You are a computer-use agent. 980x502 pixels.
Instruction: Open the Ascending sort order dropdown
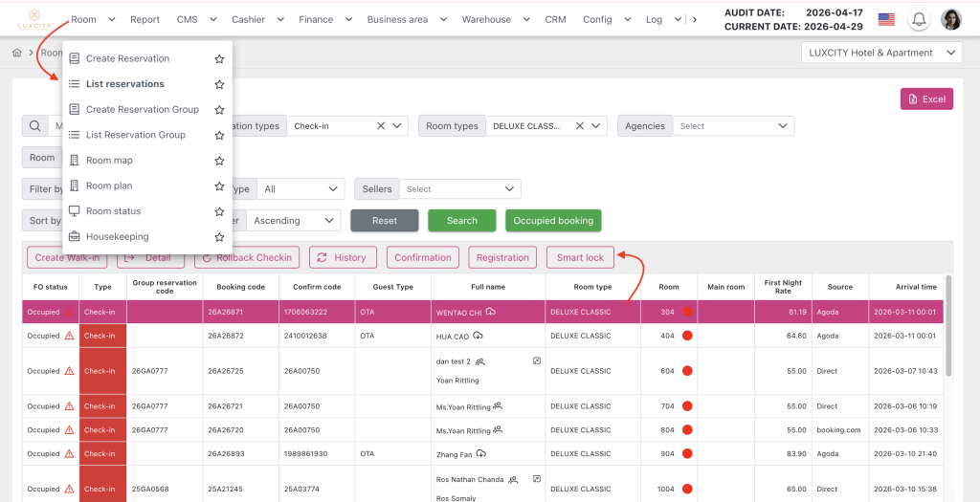pyautogui.click(x=294, y=221)
